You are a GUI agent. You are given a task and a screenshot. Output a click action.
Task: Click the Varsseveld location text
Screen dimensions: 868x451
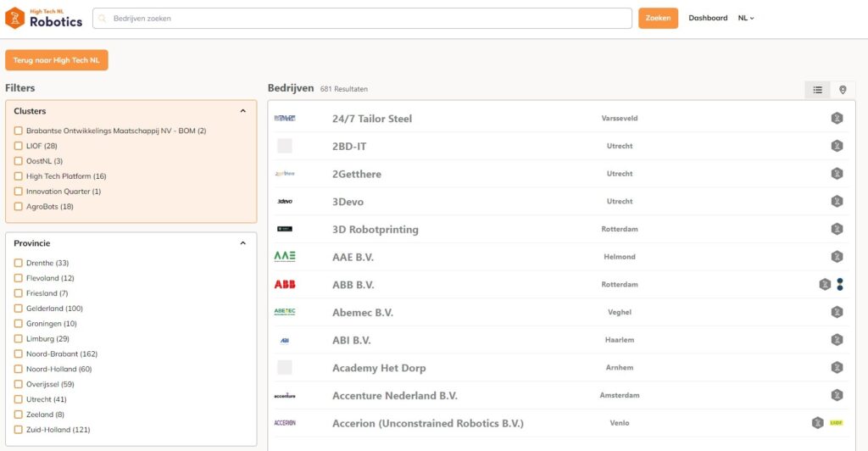(x=620, y=118)
